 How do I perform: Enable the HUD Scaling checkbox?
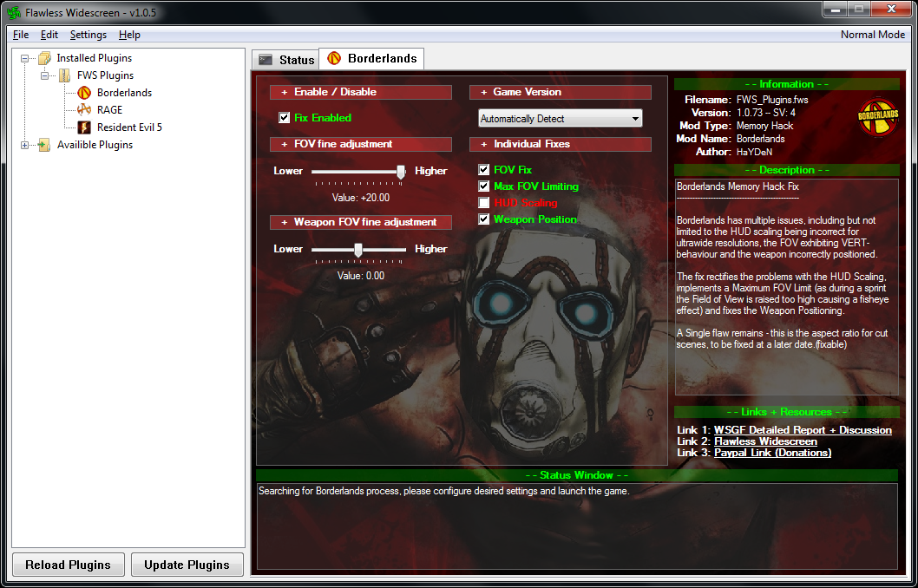483,202
